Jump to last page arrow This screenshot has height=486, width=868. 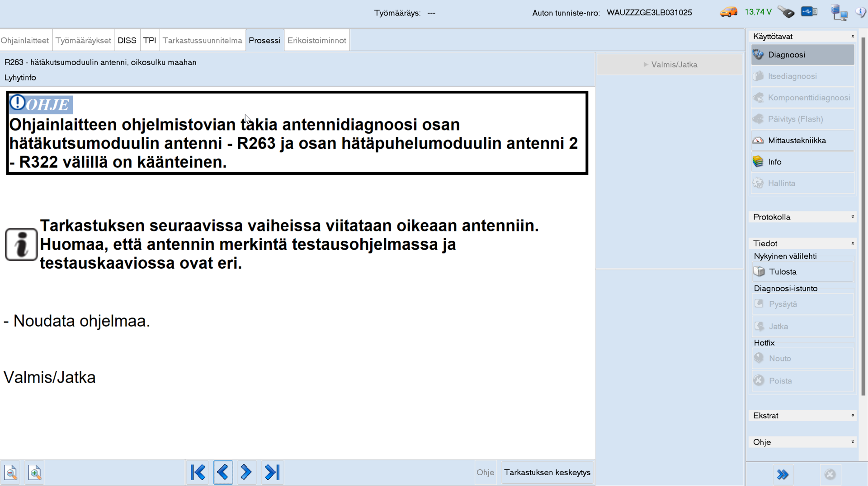coord(272,472)
